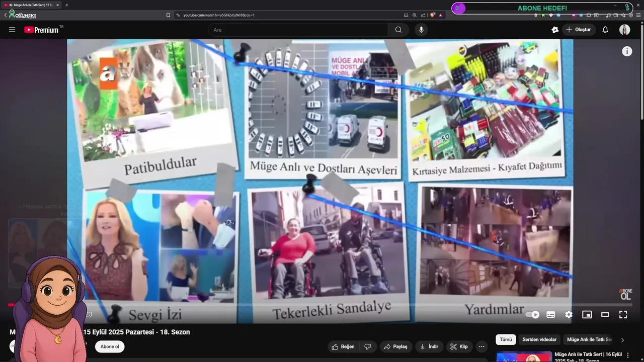Click the browser address bar URL

(219, 15)
